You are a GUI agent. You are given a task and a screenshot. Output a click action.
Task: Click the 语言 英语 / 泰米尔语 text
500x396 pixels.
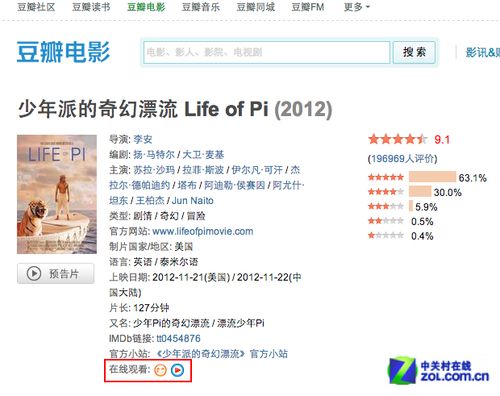154,262
